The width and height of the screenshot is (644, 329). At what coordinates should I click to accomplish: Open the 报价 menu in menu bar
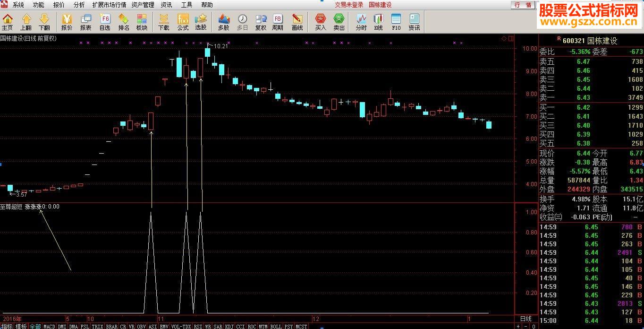coord(59,5)
